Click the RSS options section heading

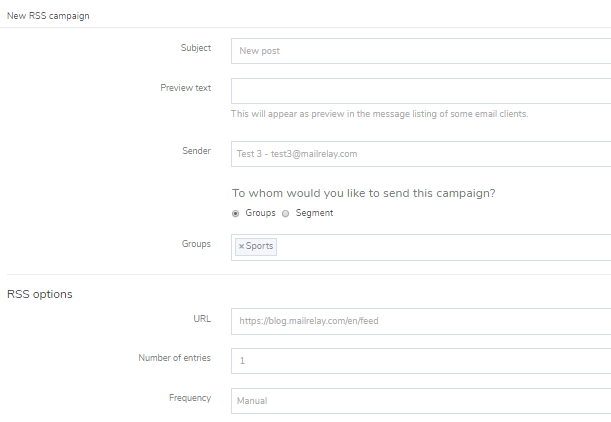click(40, 294)
